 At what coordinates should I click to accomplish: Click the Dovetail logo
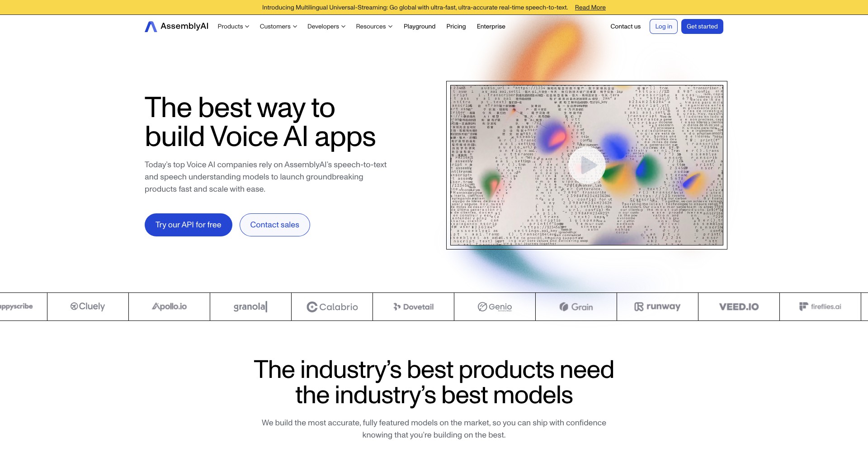[x=413, y=306]
